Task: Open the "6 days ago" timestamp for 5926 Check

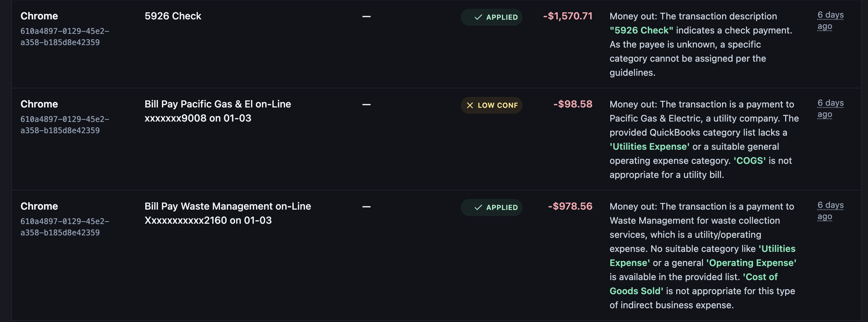Action: (830, 20)
